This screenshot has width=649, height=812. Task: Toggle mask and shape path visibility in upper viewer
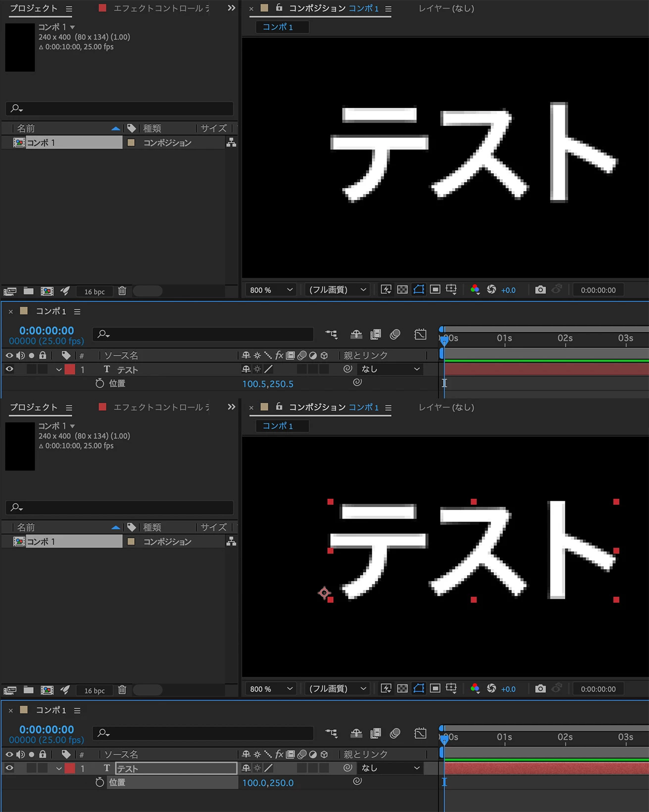click(x=419, y=289)
